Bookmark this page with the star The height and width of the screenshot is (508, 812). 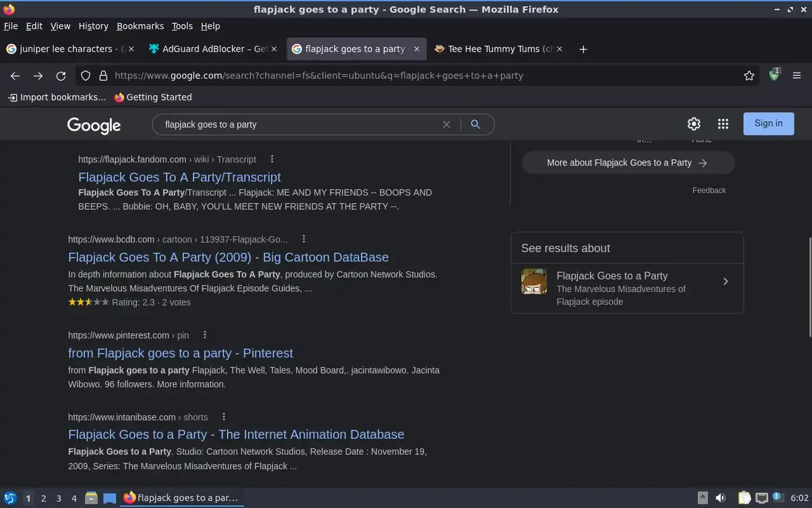(749, 76)
